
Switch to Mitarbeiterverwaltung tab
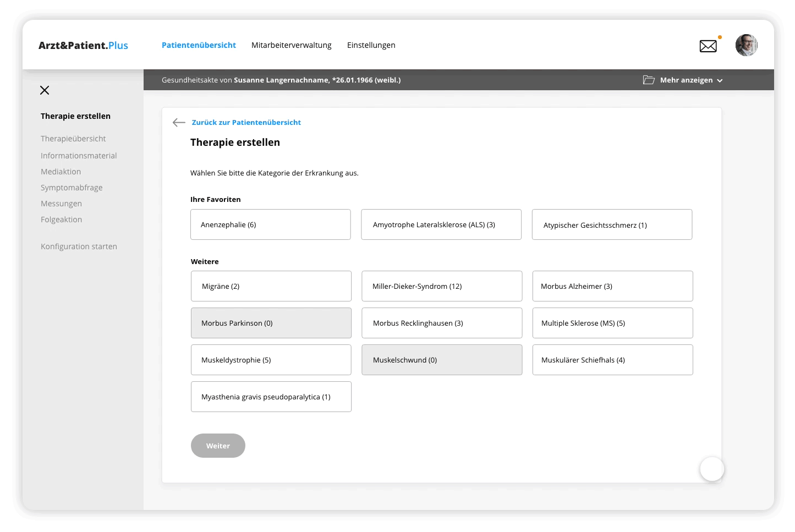(292, 45)
